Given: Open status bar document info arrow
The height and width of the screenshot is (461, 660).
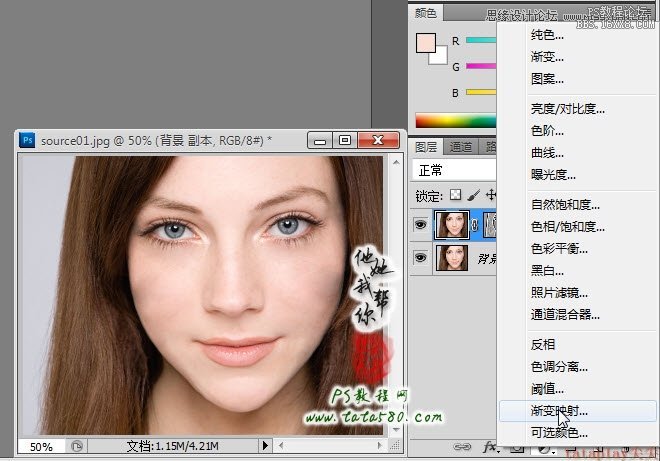Looking at the screenshot, I should tap(265, 445).
